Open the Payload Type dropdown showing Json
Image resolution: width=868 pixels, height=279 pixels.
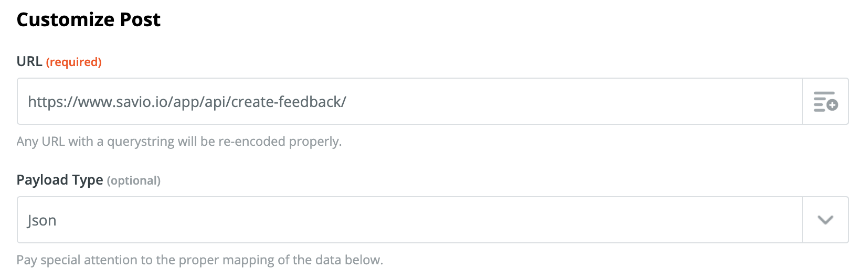(432, 220)
